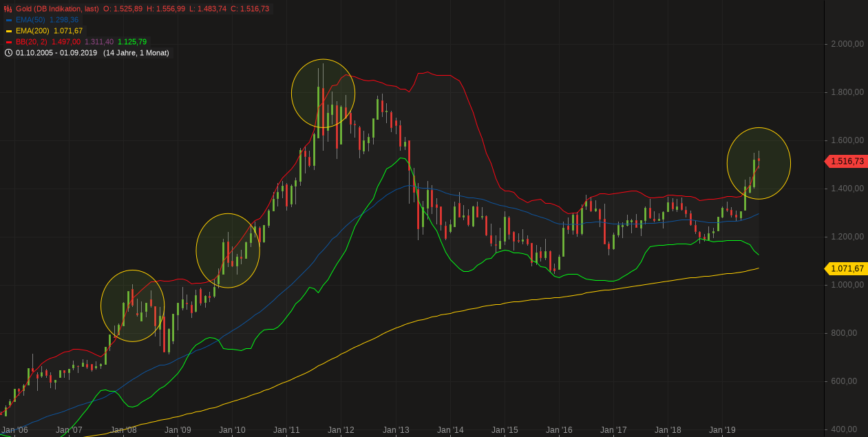Viewport: 868px width, 437px height.
Task: Click the green BB lower value 1.125,79
Action: coord(132,41)
